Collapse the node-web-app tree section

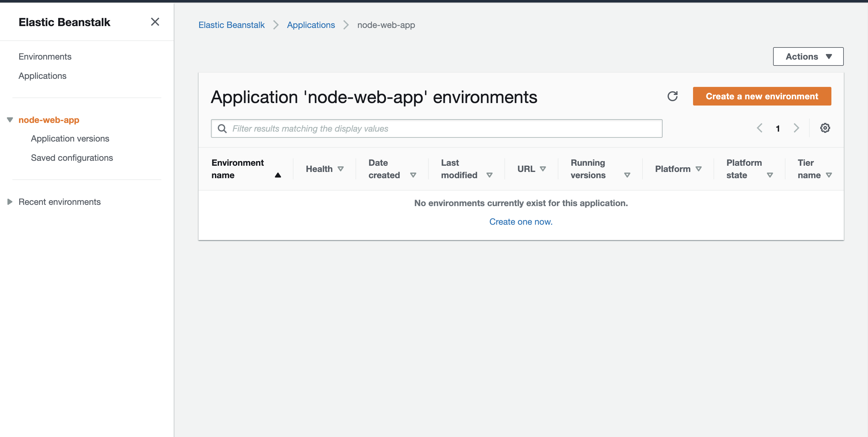pyautogui.click(x=10, y=120)
